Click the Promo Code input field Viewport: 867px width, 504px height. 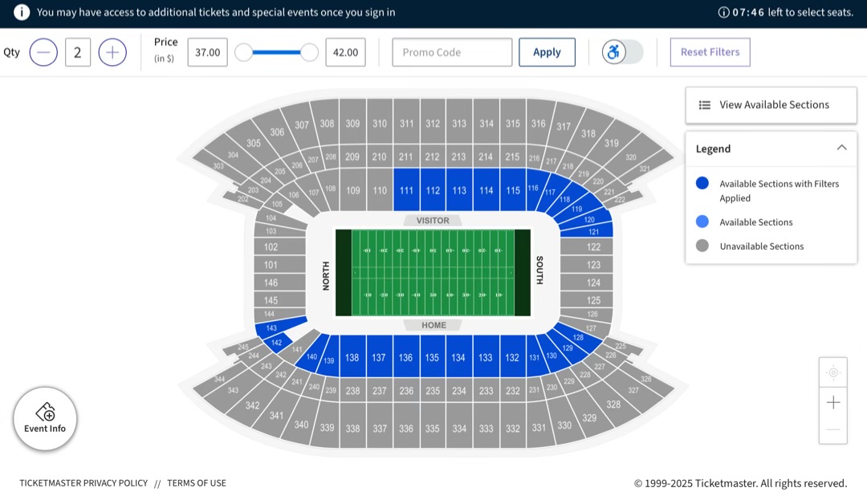[452, 52]
